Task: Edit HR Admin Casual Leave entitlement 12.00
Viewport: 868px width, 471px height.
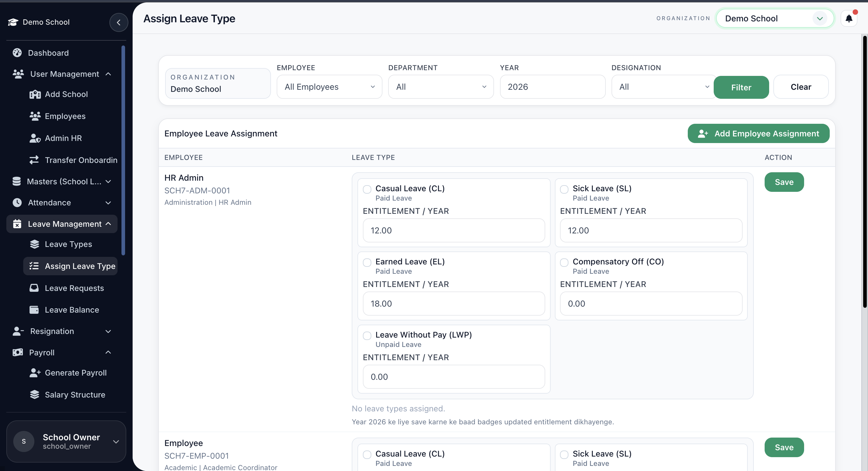Action: (x=454, y=231)
